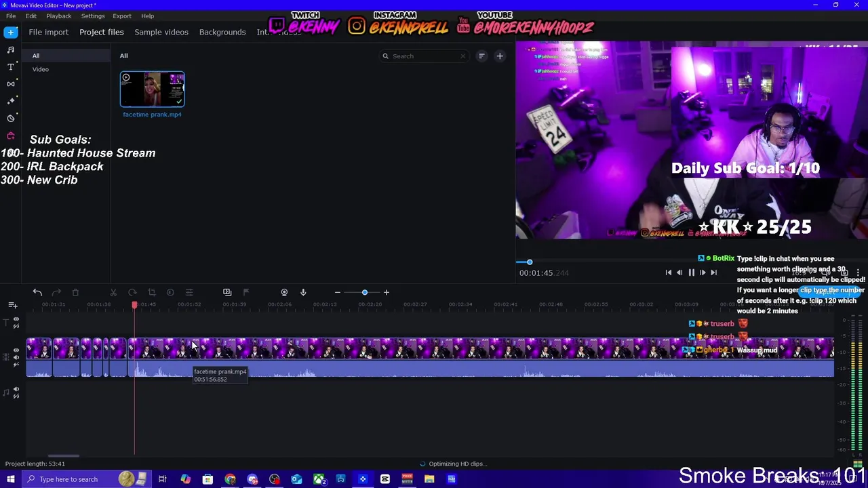868x488 pixels.
Task: Open the Import tab plus icon in sidebar
Action: click(x=11, y=32)
